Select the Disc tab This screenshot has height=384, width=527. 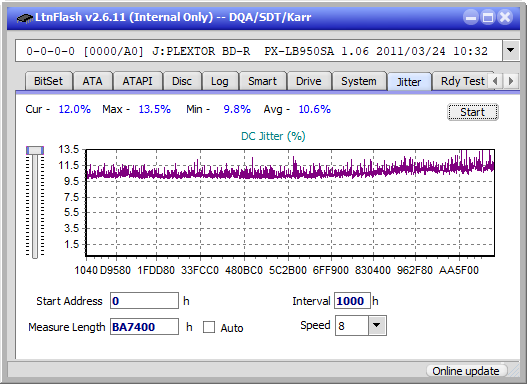[x=182, y=81]
